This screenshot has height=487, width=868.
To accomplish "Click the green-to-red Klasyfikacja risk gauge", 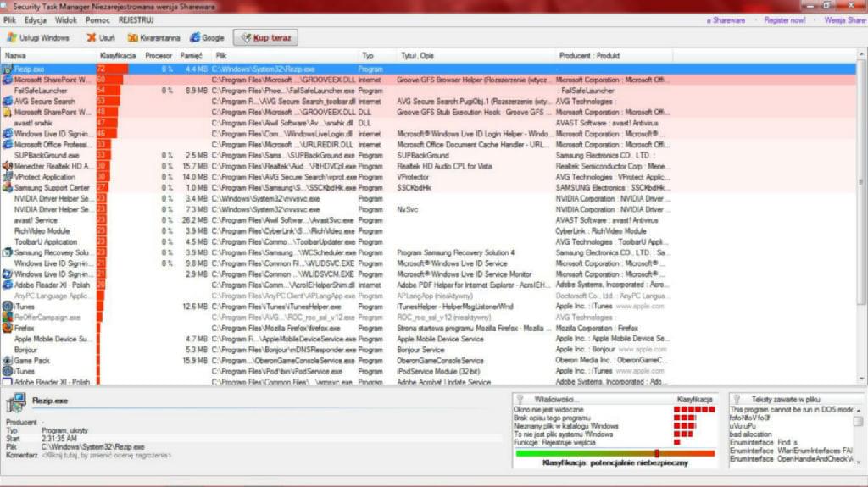I will click(615, 453).
